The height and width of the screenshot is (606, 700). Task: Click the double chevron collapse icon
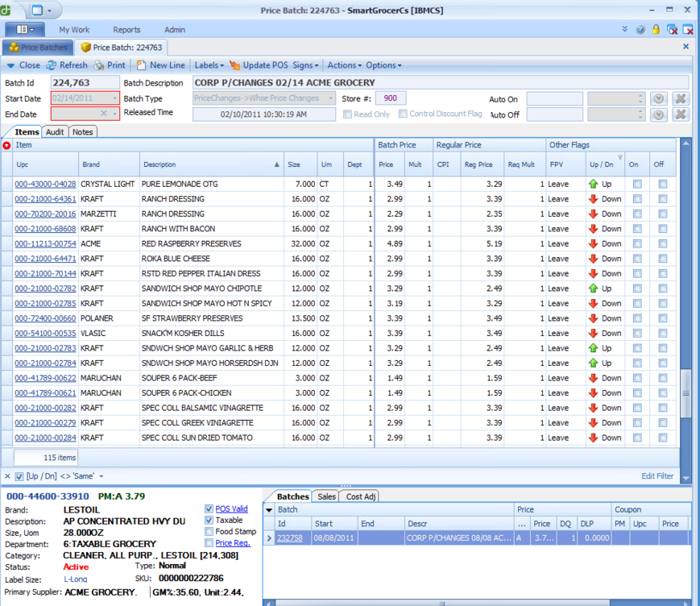pos(624,30)
